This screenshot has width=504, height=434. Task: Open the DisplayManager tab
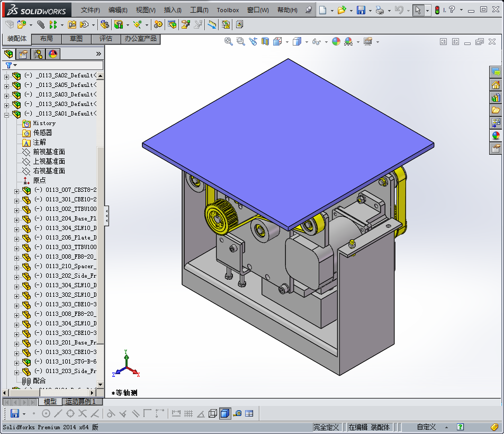[53, 54]
